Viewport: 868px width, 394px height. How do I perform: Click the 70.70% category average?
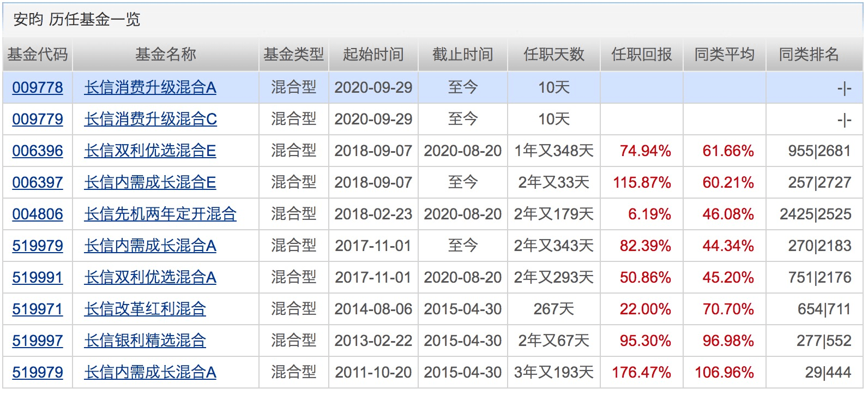click(x=728, y=309)
